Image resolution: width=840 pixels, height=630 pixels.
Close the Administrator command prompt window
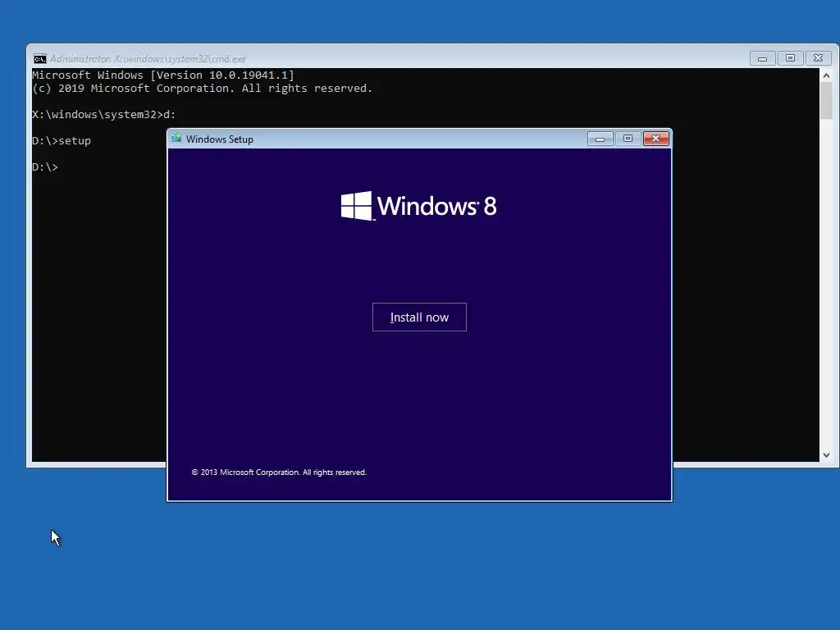818,58
